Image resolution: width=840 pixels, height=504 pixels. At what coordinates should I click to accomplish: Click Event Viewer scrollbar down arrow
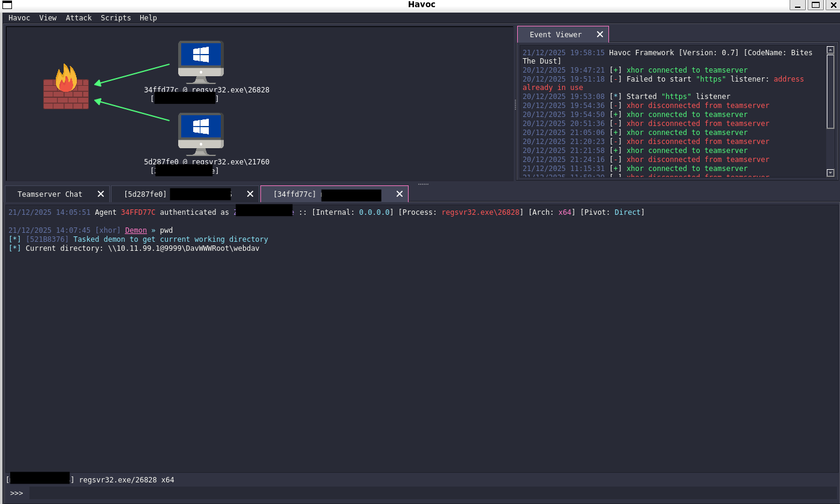coord(830,173)
